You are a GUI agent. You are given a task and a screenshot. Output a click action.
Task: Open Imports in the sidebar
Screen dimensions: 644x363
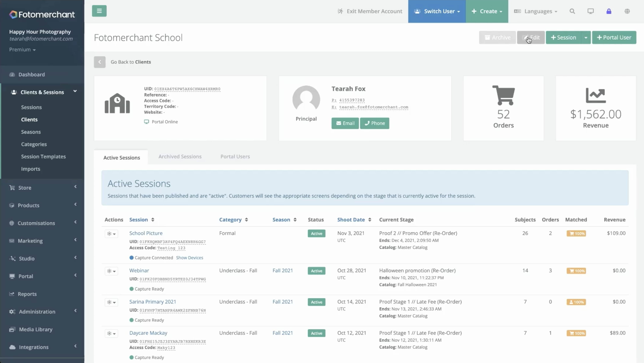point(31,169)
